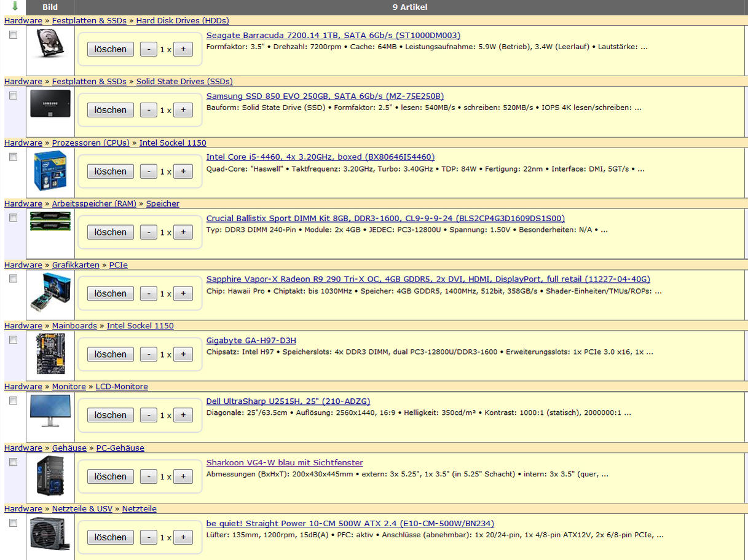This screenshot has height=560, width=748.
Task: Decrease Dell UltraSharp quantity with minus
Action: tap(149, 416)
